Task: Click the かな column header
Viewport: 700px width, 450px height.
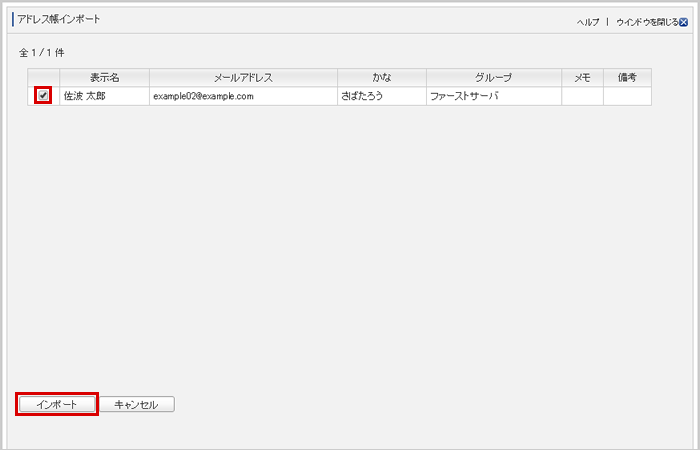Action: [x=382, y=78]
